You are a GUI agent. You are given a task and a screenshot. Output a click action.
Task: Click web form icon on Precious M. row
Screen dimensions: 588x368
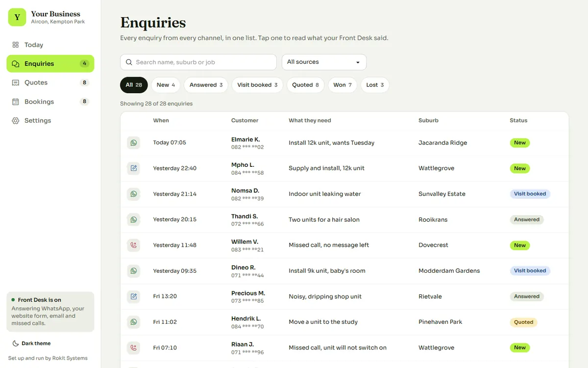(x=134, y=296)
